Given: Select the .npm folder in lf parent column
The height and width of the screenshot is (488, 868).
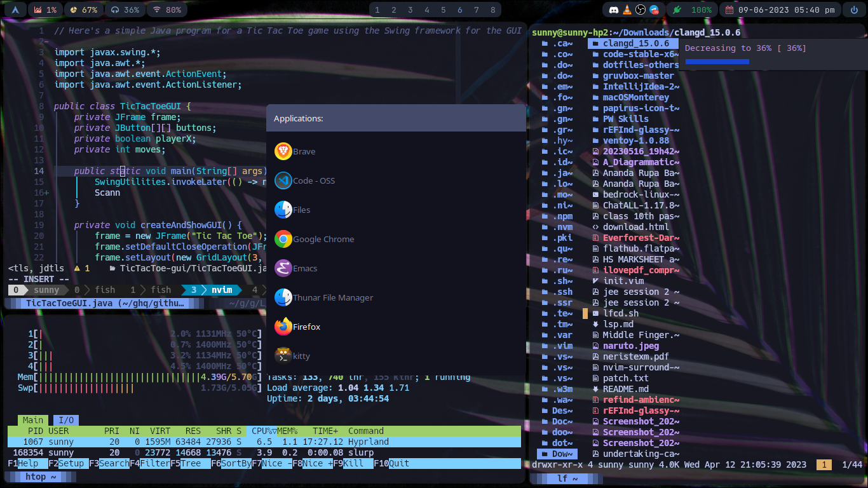Looking at the screenshot, I should tap(557, 216).
